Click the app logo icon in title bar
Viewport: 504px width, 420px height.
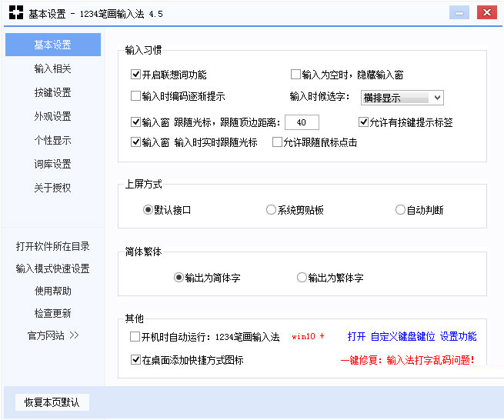click(15, 14)
